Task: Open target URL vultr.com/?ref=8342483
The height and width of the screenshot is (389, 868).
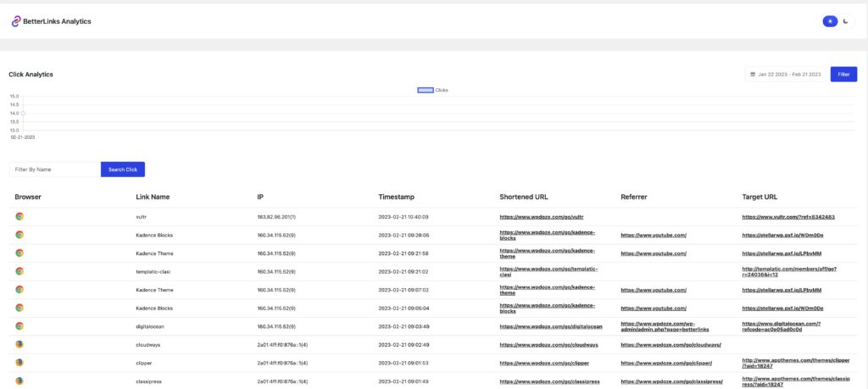Action: [788, 217]
